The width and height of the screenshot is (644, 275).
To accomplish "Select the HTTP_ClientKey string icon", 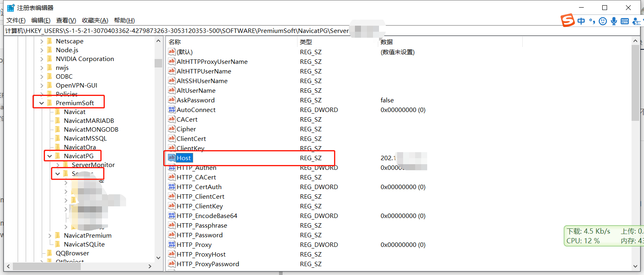I will pos(172,206).
